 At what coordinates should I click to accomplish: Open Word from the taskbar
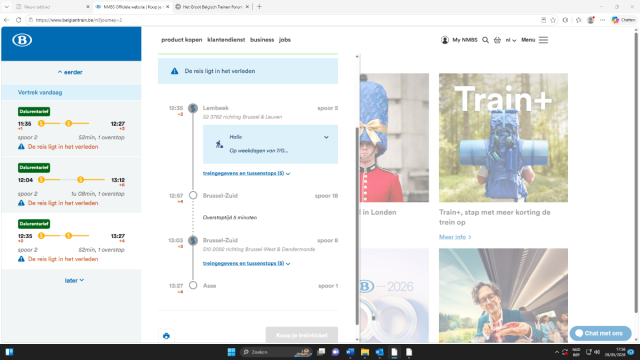(350, 352)
